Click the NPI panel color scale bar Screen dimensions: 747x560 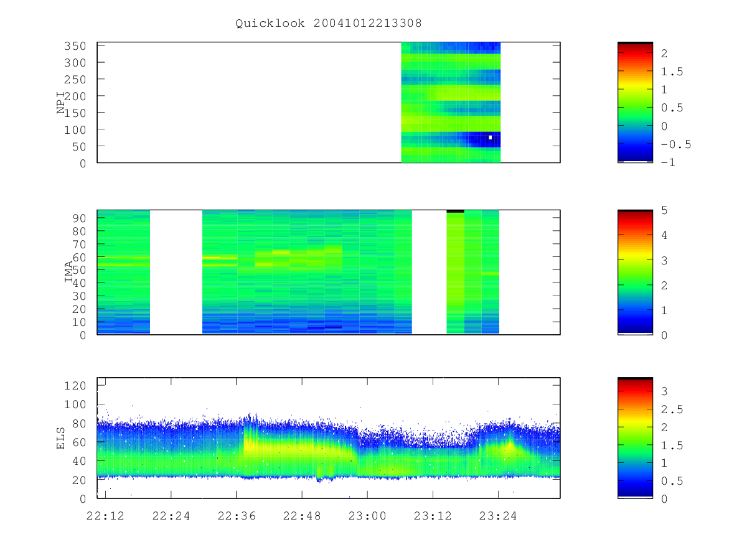635,103
